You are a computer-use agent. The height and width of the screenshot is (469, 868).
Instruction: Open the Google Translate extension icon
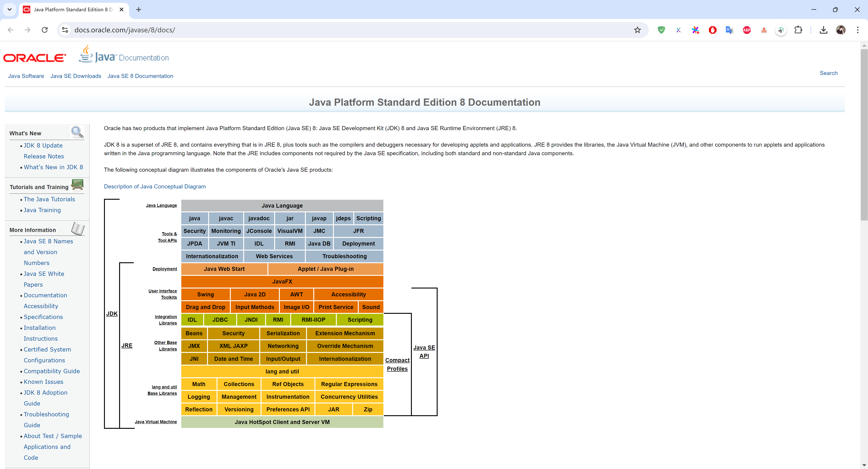click(x=729, y=30)
